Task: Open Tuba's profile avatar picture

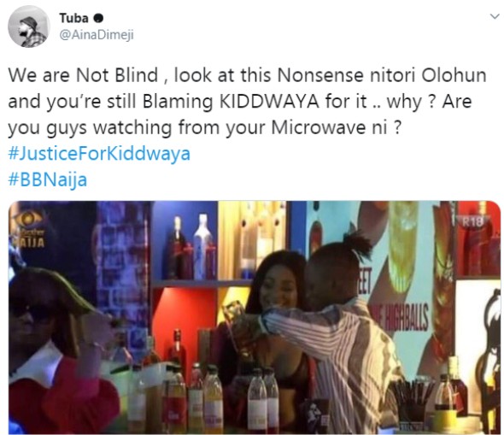Action: (x=28, y=26)
